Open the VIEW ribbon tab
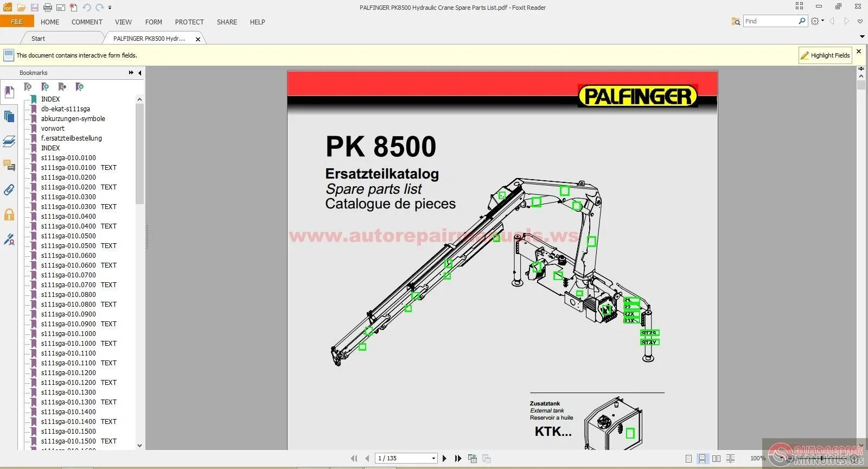Viewport: 868px width, 469px height. click(123, 22)
